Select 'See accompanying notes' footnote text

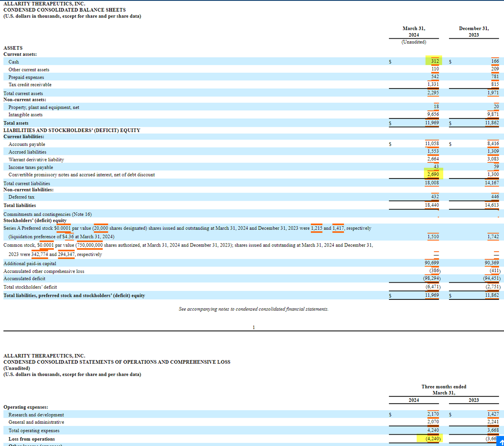point(254,309)
